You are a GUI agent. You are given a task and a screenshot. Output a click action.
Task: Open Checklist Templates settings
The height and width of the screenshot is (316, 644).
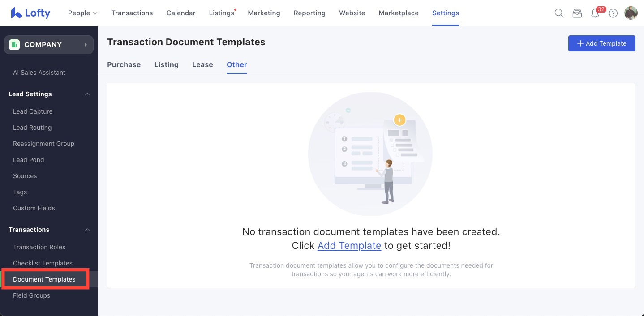[x=43, y=263]
